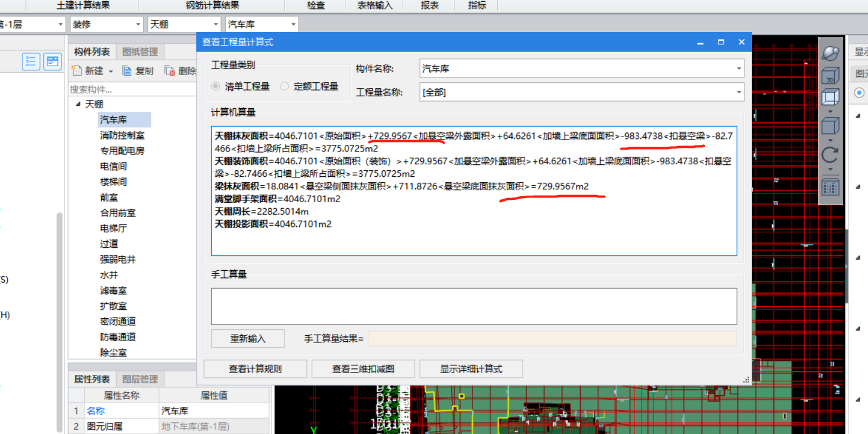868x434 pixels.
Task: Toggle the blue radio button in right panel
Action: tap(859, 93)
